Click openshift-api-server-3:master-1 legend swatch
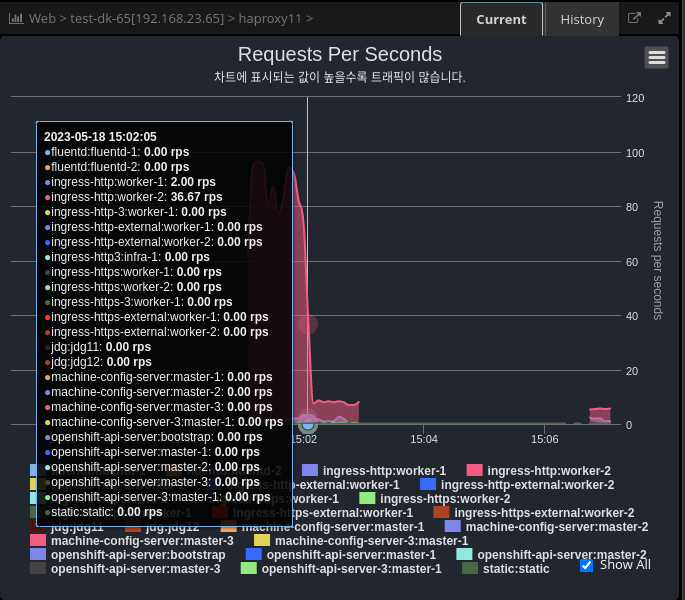 249,568
